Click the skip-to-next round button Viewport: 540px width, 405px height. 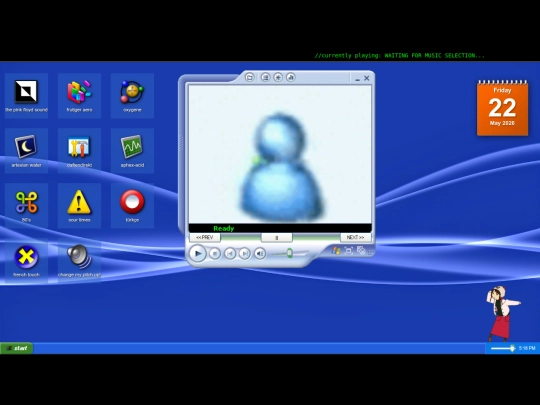click(x=245, y=253)
